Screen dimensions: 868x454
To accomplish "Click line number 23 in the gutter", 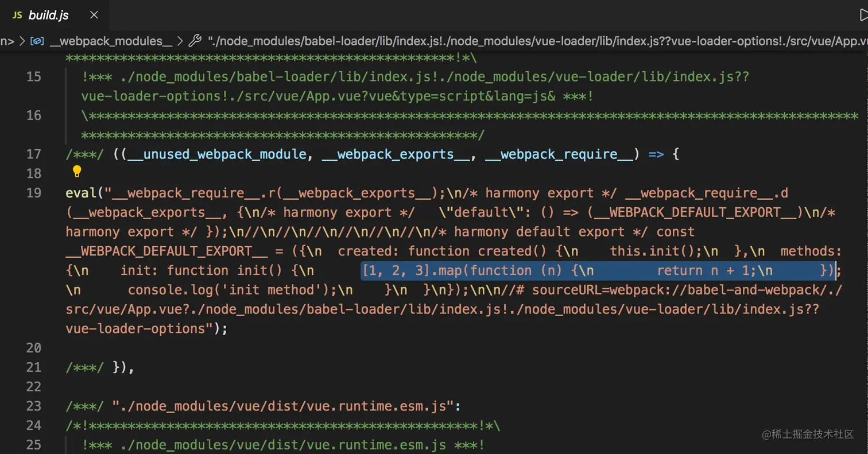I will point(34,406).
